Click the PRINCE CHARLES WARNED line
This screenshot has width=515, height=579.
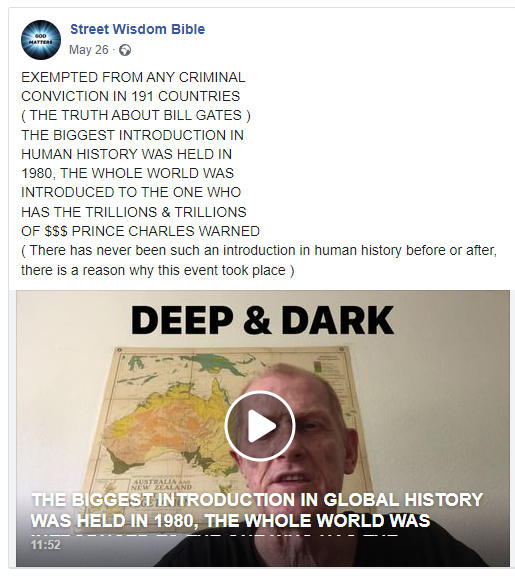click(x=140, y=231)
